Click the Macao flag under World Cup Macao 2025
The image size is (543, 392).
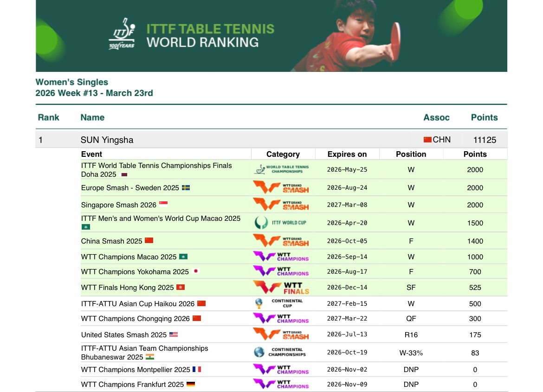click(85, 227)
